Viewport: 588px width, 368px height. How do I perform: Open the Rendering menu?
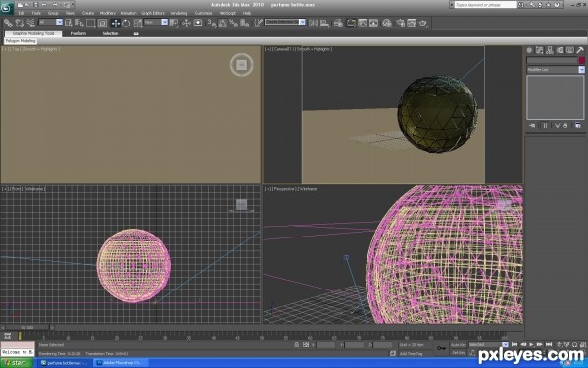[x=179, y=13]
